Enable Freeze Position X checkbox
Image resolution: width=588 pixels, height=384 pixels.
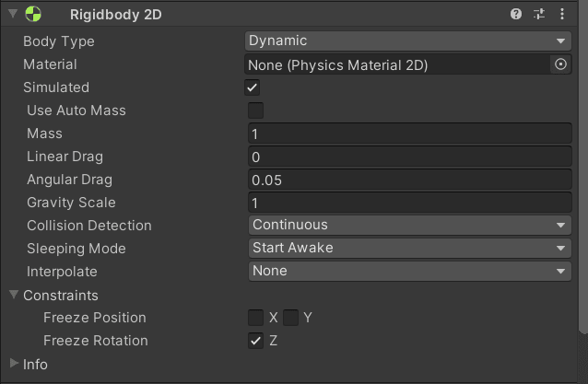[255, 318]
